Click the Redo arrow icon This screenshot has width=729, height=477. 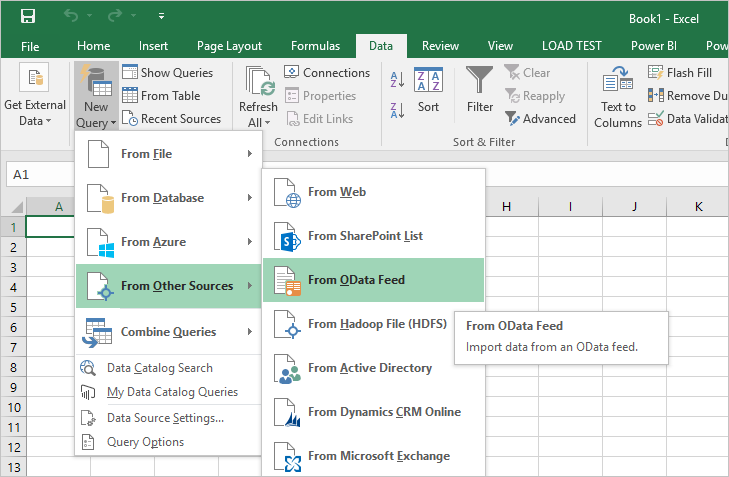tap(114, 16)
